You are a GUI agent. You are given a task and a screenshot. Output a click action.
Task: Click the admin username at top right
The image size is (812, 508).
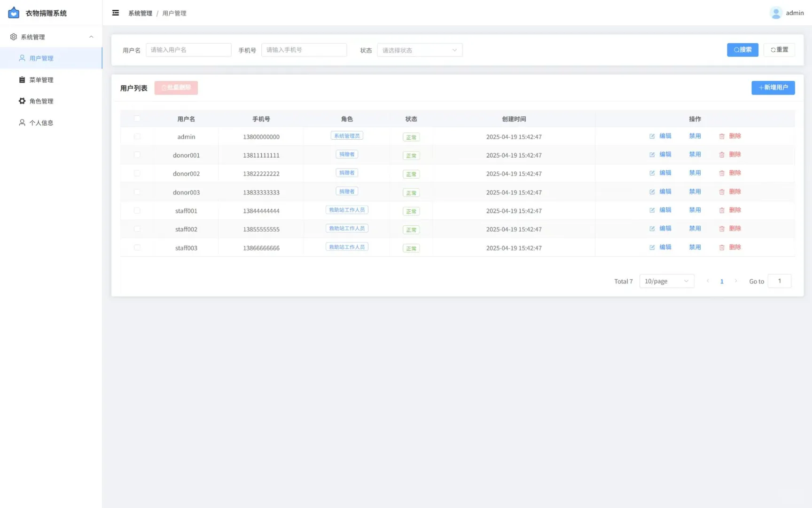point(795,13)
